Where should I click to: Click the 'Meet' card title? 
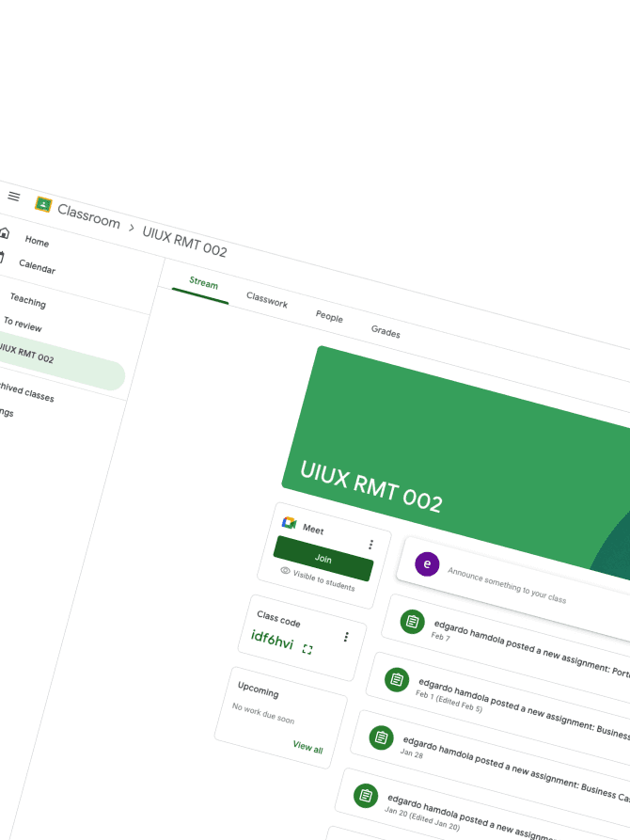pos(313,530)
